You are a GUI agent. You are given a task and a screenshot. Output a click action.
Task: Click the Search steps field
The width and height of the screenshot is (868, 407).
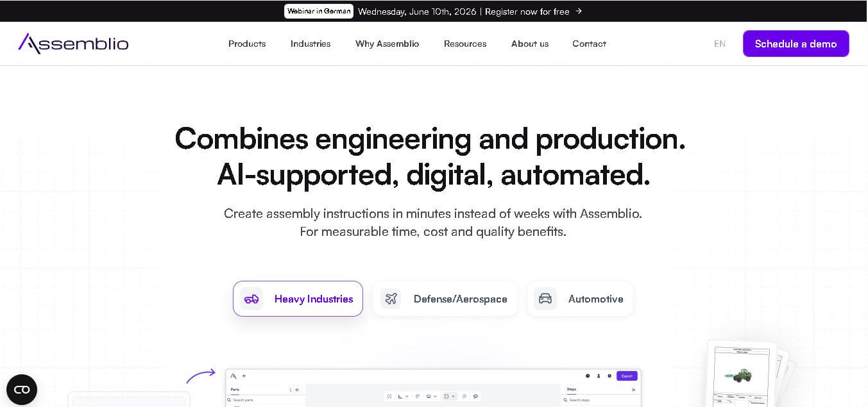602,400
